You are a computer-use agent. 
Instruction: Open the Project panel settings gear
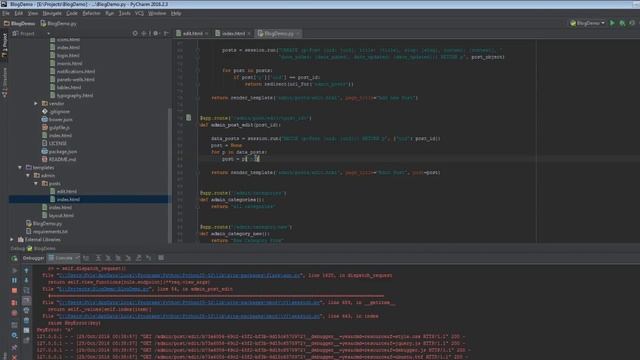coord(156,33)
